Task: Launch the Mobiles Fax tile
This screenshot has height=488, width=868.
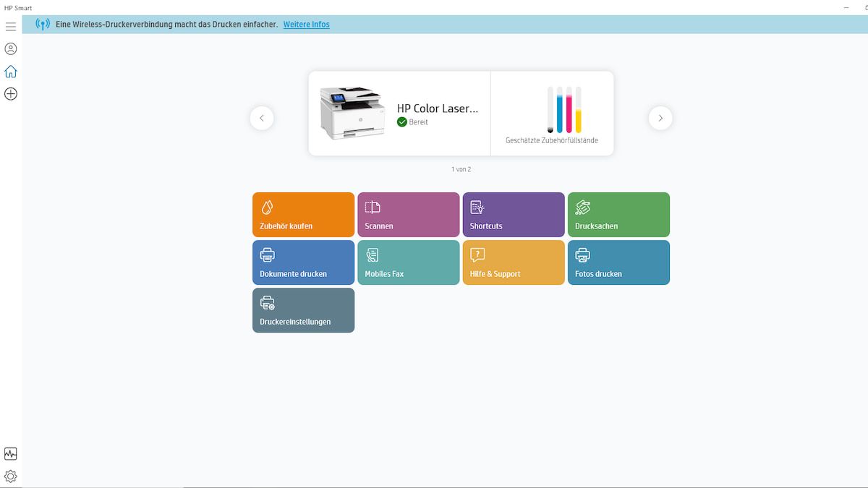Action: pos(408,262)
